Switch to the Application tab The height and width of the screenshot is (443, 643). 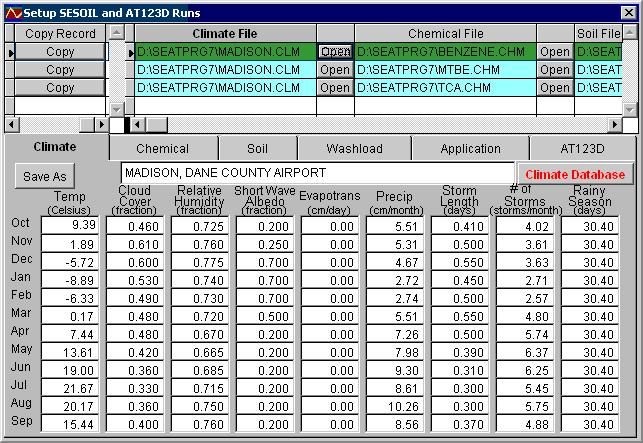(470, 148)
